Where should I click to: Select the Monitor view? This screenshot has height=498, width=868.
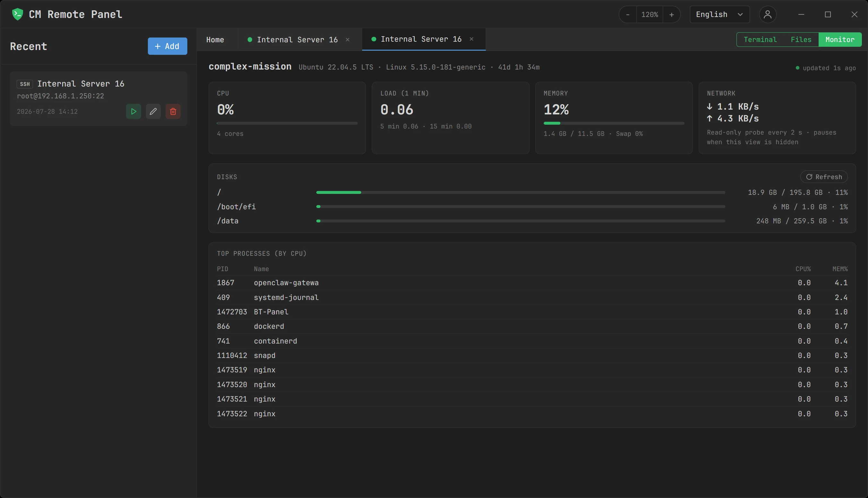click(x=840, y=40)
